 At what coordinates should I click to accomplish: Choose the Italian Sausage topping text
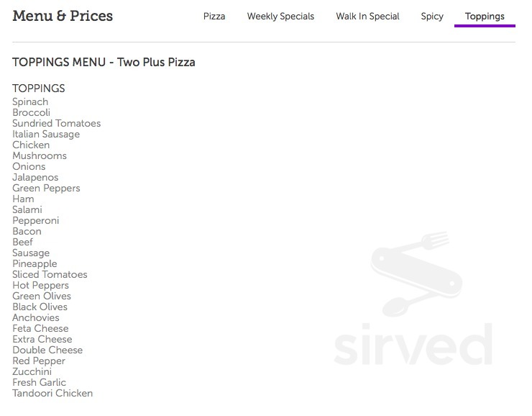(x=46, y=134)
